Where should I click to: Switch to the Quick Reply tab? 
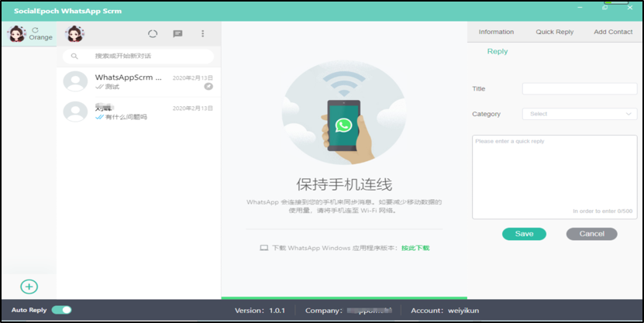click(x=554, y=32)
